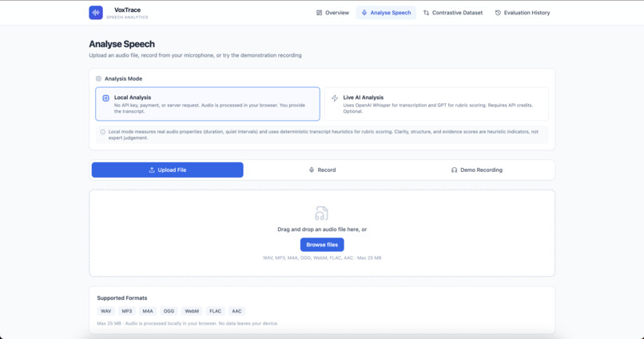Click the accepted file types line under Browse files
Viewport: 644px width, 339px height.
322,258
